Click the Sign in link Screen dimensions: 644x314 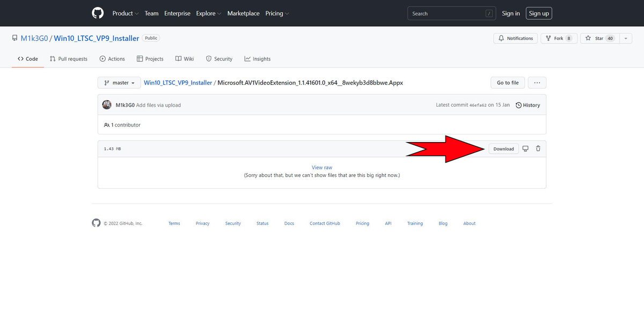tap(511, 13)
